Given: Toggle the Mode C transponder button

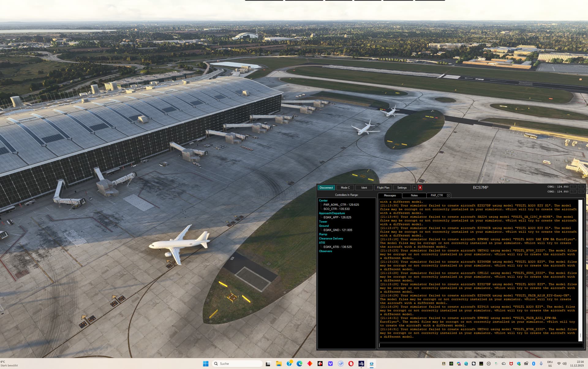Looking at the screenshot, I should coord(345,188).
